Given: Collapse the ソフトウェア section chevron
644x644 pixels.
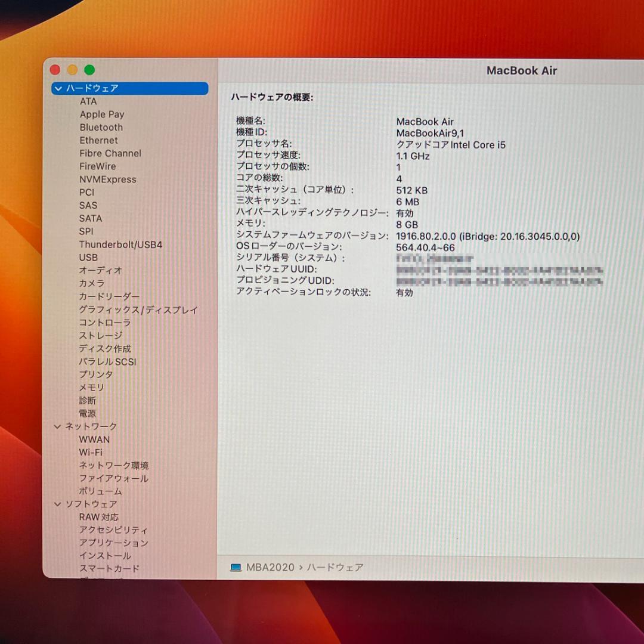Looking at the screenshot, I should tap(57, 504).
